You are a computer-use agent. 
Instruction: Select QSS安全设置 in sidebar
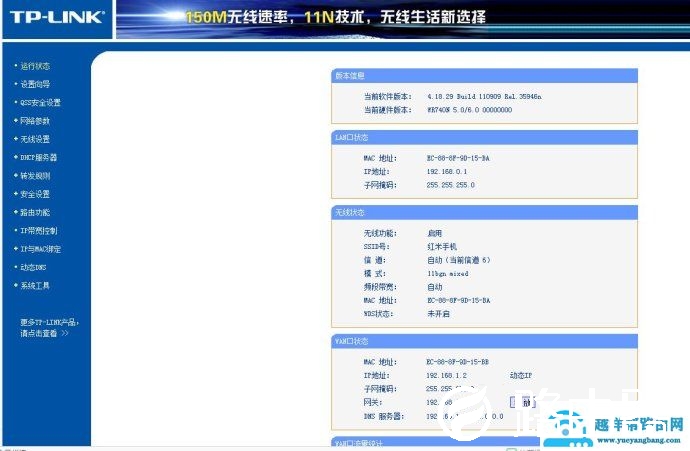40,103
